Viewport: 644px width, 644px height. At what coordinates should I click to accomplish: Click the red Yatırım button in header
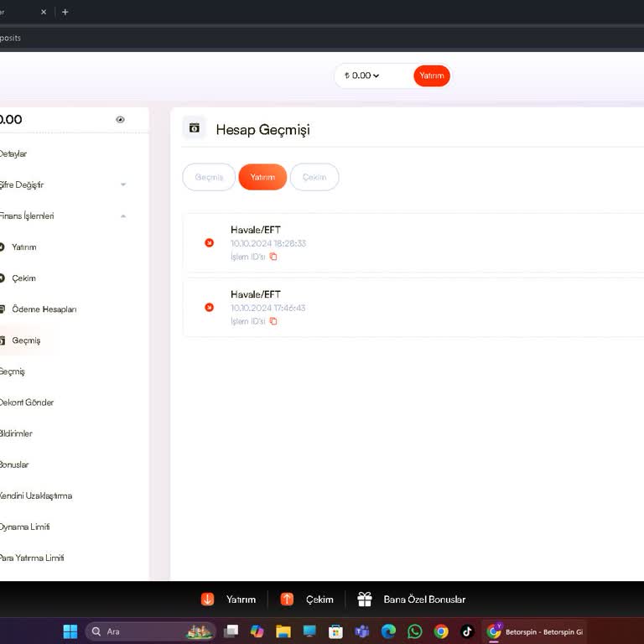click(431, 75)
